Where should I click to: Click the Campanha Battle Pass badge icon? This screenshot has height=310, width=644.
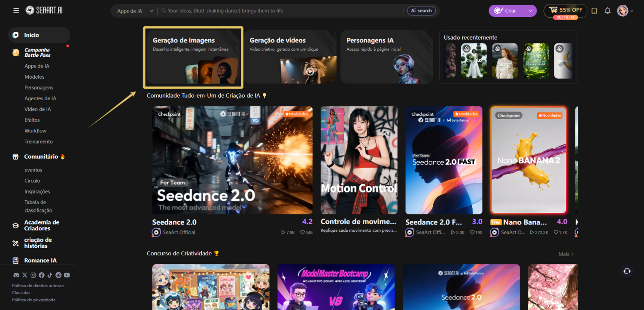(16, 52)
